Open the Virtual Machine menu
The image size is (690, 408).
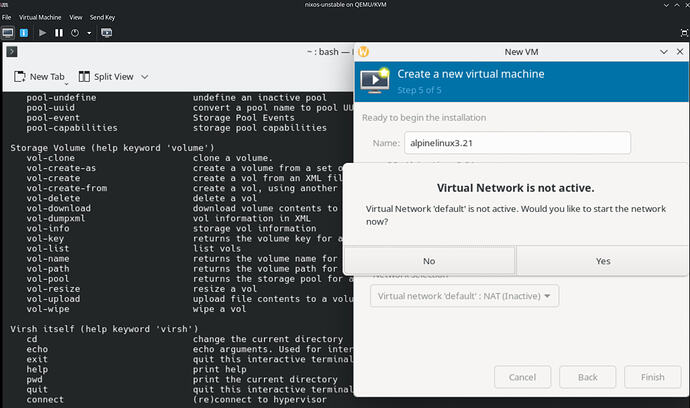click(x=40, y=17)
